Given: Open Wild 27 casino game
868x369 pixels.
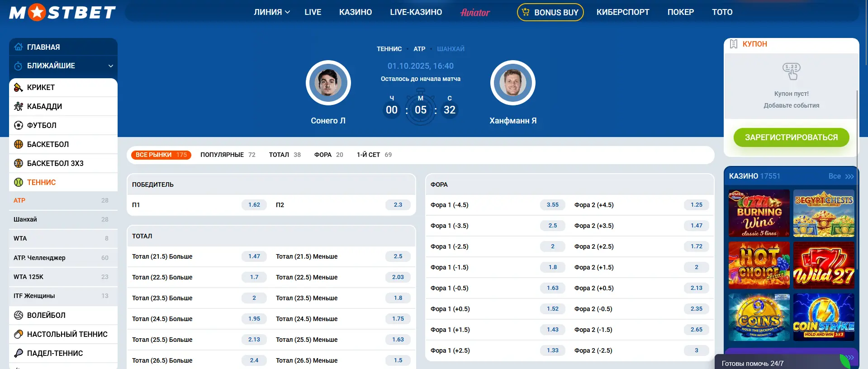Looking at the screenshot, I should 824,265.
